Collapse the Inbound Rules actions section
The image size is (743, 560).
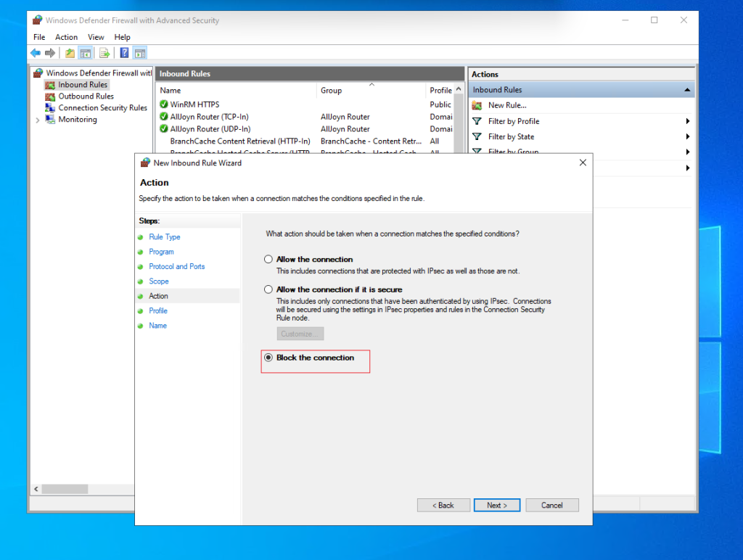[x=687, y=89]
